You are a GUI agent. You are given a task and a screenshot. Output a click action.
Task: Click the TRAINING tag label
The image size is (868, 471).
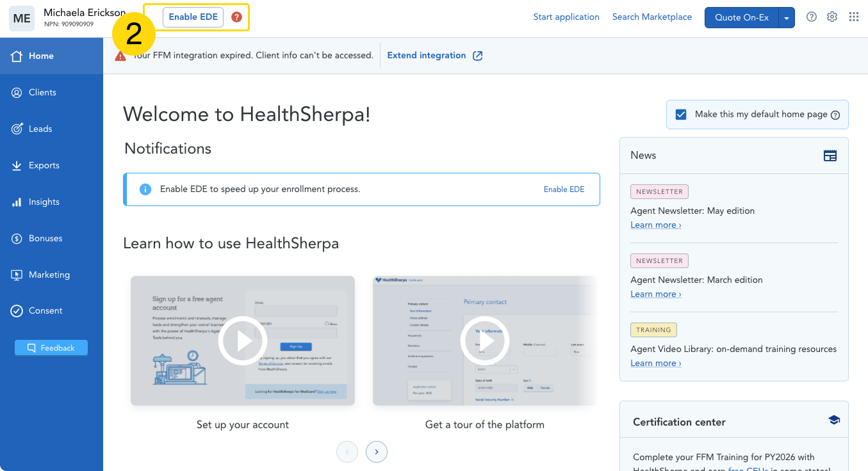click(x=653, y=330)
